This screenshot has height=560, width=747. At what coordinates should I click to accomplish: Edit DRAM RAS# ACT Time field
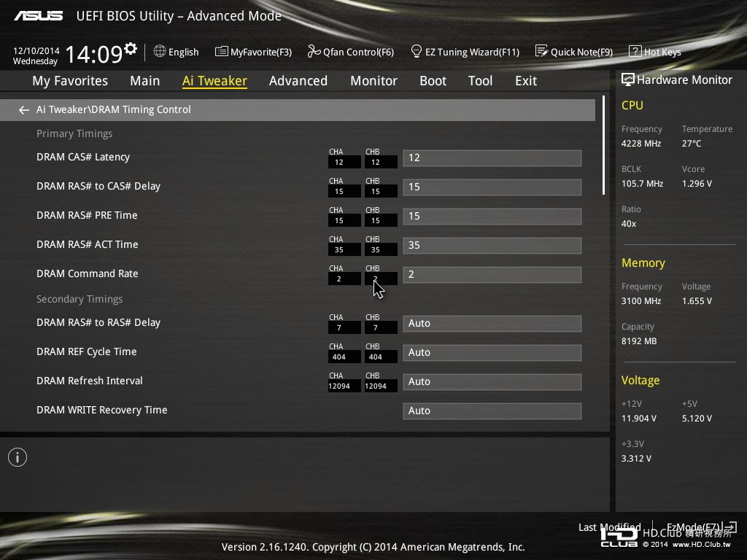tap(492, 245)
